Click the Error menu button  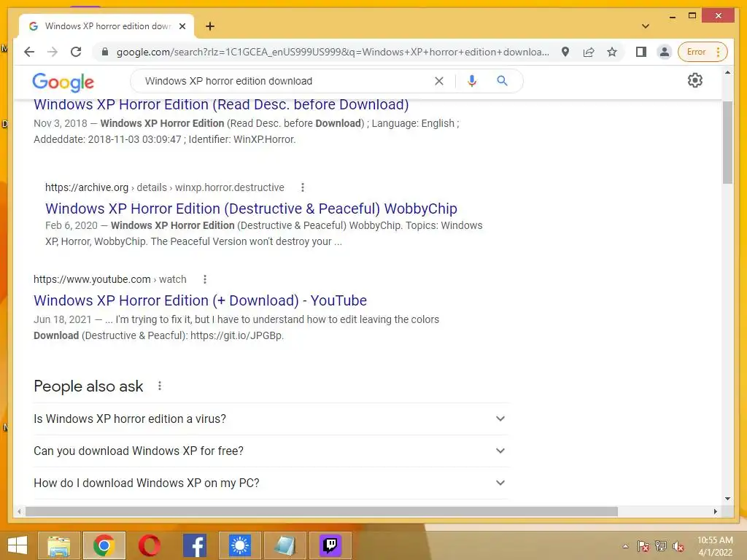coord(703,52)
